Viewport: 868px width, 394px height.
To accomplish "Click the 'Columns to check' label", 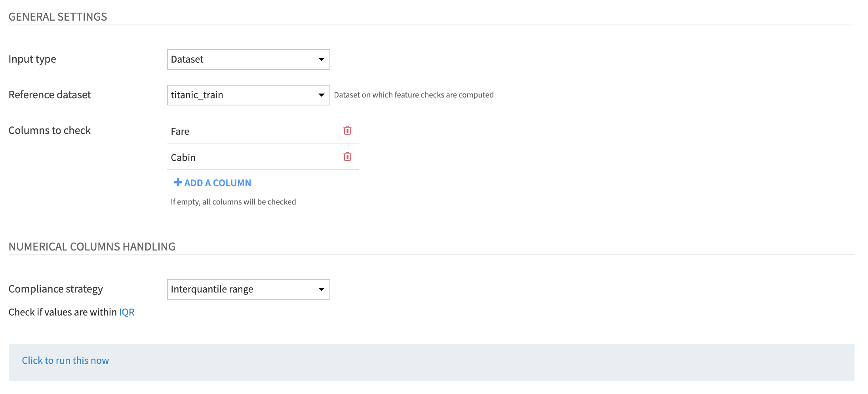I will point(50,130).
